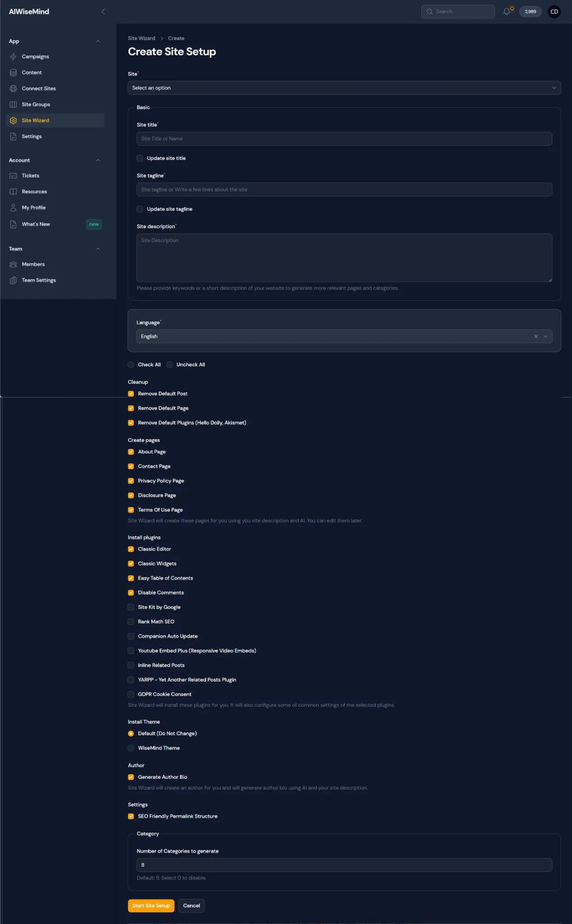Click the Cancel button
The image size is (572, 924).
click(191, 906)
